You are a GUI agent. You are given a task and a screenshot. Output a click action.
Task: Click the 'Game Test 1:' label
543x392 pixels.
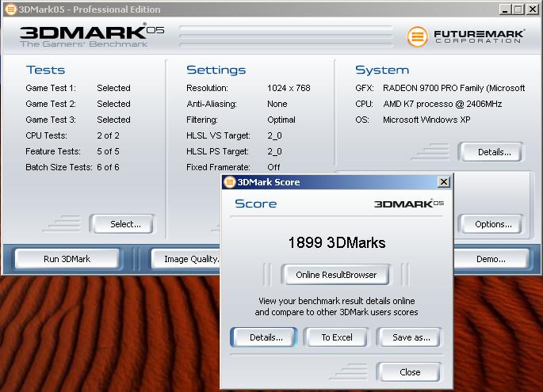pyautogui.click(x=51, y=88)
